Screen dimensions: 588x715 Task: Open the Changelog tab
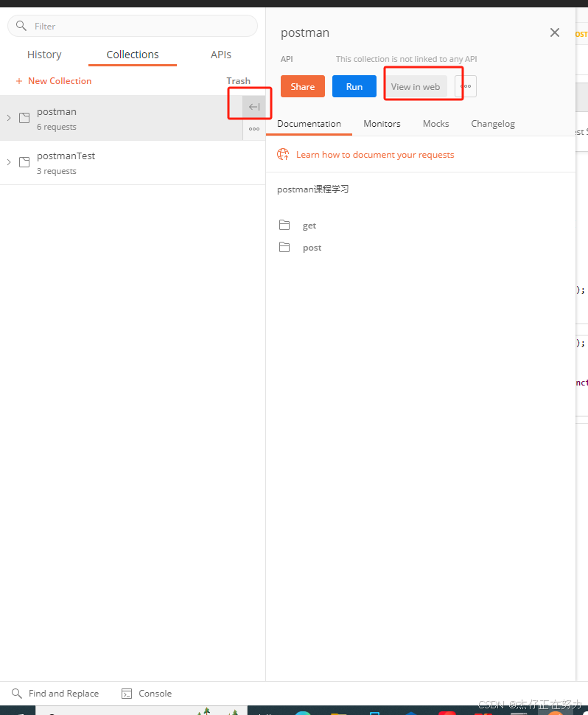click(493, 124)
